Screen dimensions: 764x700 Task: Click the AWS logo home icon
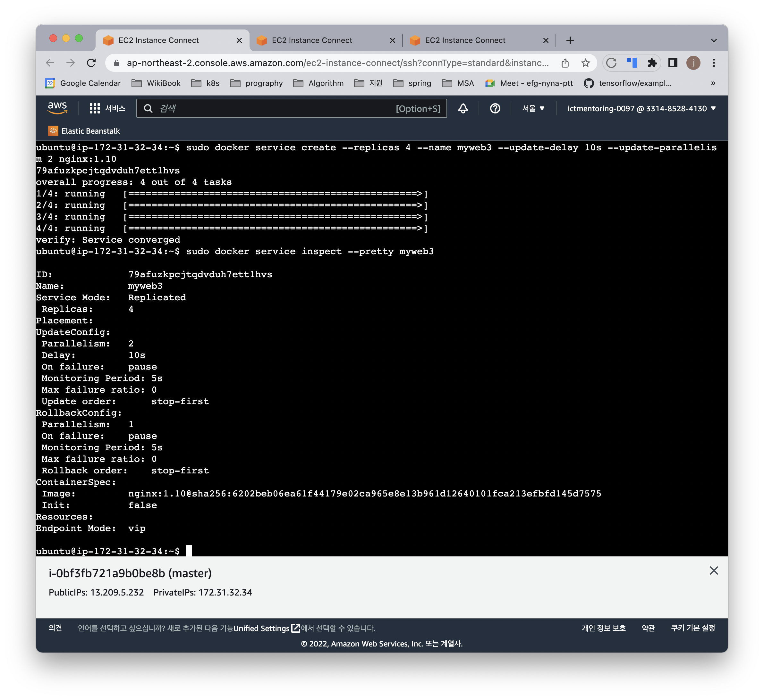57,108
